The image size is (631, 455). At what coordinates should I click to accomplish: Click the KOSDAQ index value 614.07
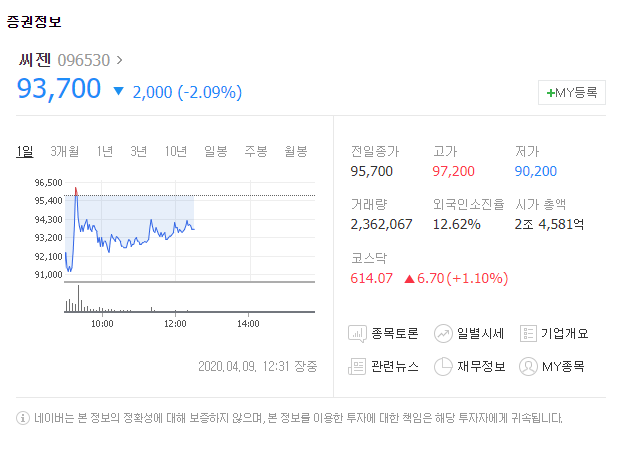(x=371, y=278)
